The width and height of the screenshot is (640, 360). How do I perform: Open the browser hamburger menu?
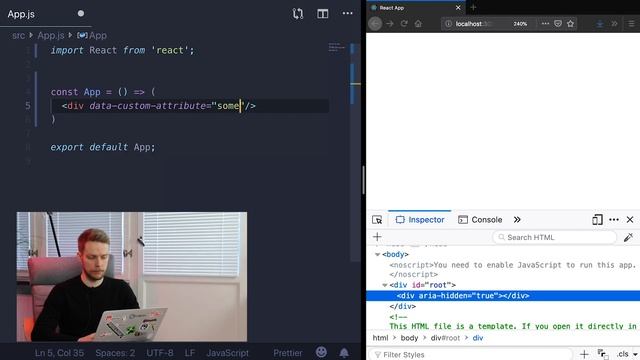(631, 24)
